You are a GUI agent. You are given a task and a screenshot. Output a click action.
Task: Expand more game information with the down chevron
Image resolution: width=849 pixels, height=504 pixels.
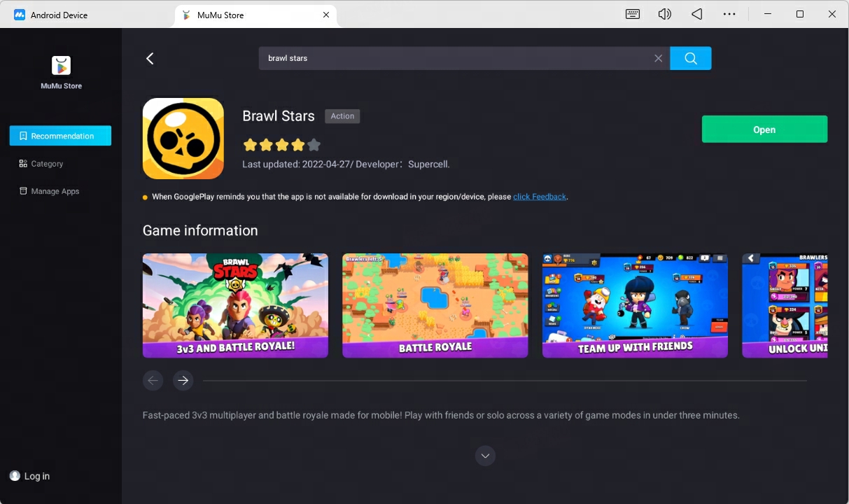[x=485, y=456]
